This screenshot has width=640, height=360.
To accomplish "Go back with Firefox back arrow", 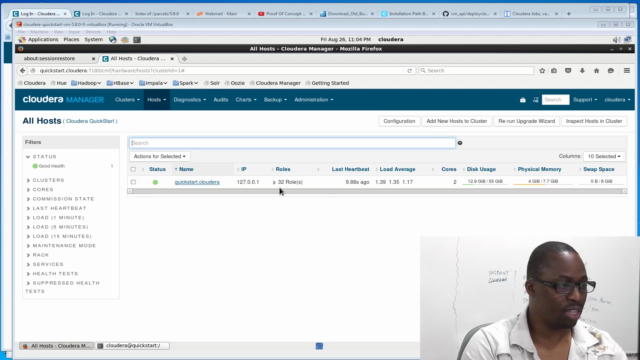I will (x=22, y=71).
